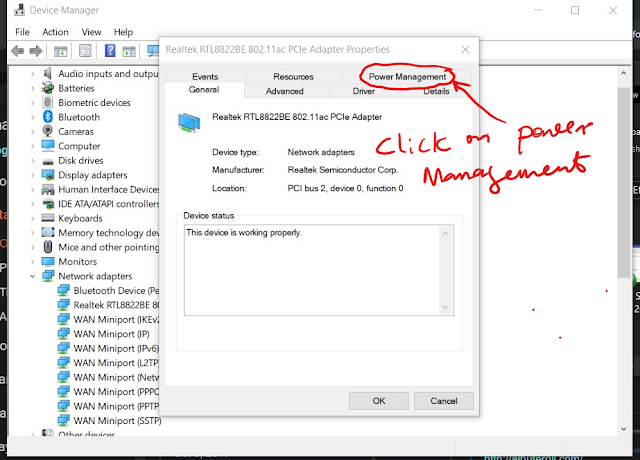Image resolution: width=640 pixels, height=460 pixels.
Task: Switch to the Power Management tab
Action: coord(407,76)
